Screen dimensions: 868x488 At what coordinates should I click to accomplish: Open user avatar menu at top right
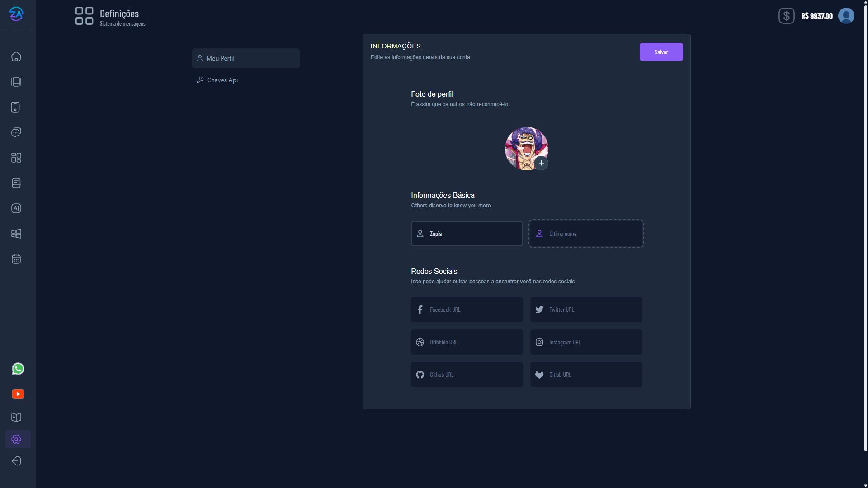[x=846, y=16]
